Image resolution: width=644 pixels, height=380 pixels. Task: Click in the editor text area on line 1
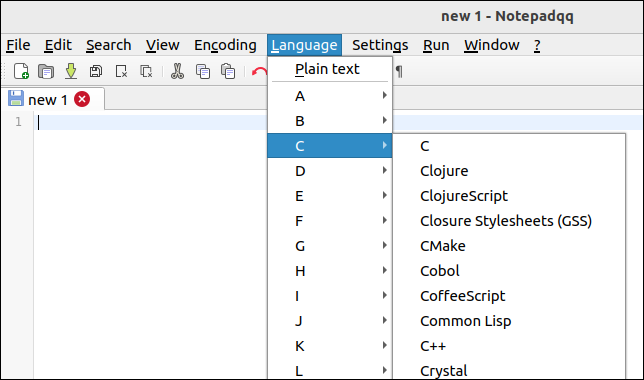pyautogui.click(x=151, y=122)
